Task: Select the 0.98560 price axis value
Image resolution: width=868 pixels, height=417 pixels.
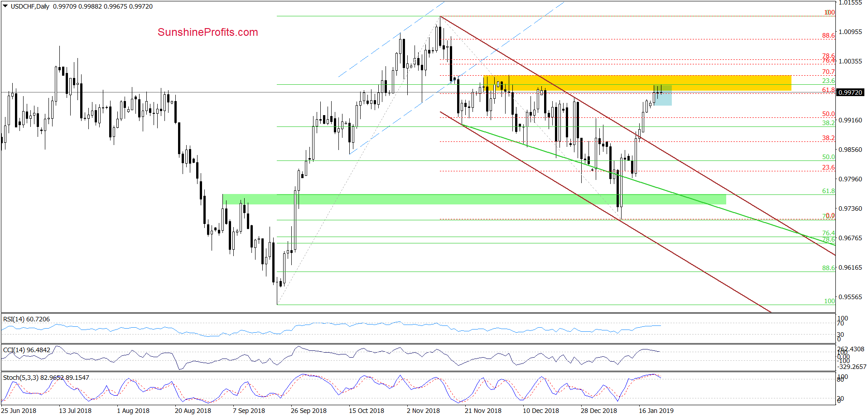Action: click(x=850, y=150)
